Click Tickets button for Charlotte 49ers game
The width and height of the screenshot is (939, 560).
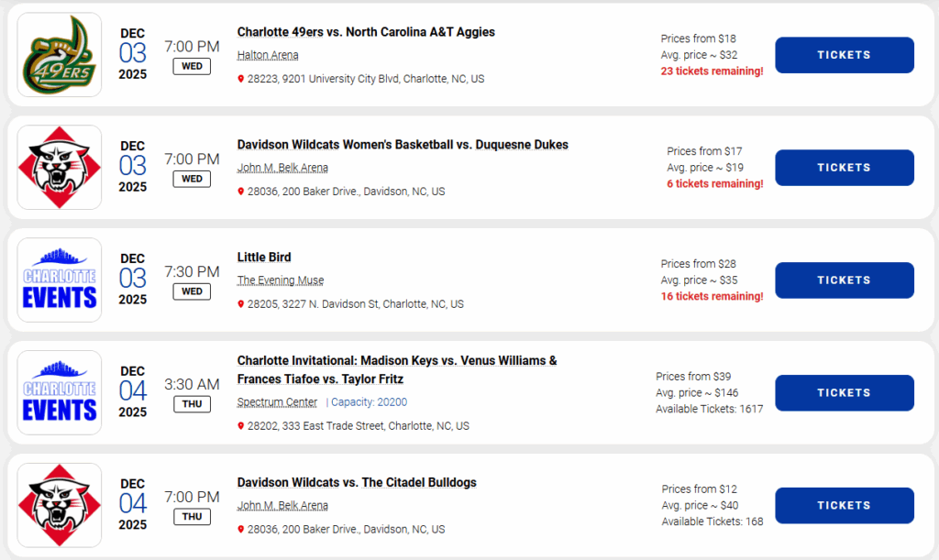(844, 55)
